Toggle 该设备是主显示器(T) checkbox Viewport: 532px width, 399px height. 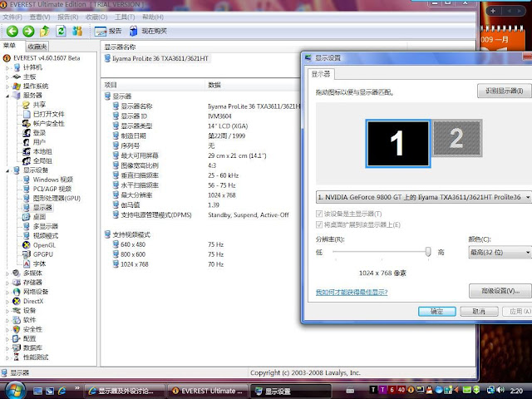[x=319, y=214]
